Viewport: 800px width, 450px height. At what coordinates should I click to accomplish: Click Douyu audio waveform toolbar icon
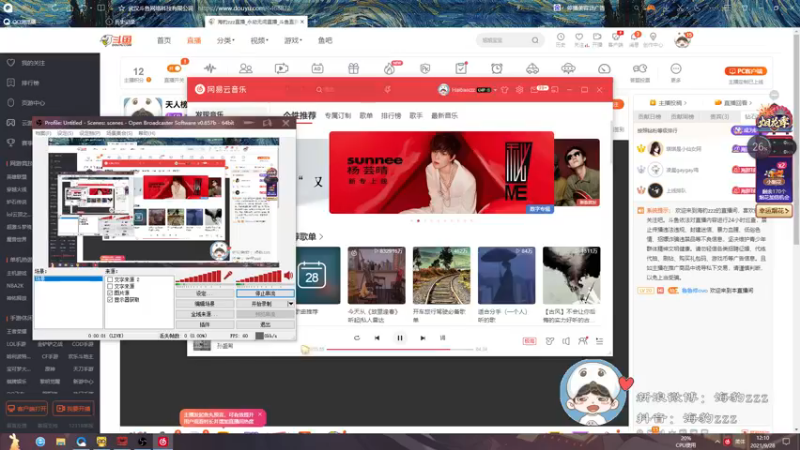210,68
